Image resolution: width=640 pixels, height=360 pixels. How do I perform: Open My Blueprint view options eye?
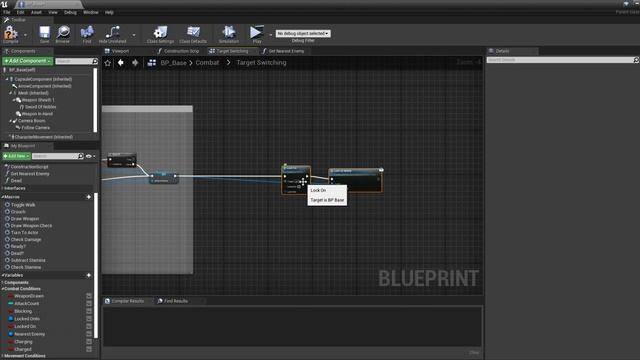89,156
